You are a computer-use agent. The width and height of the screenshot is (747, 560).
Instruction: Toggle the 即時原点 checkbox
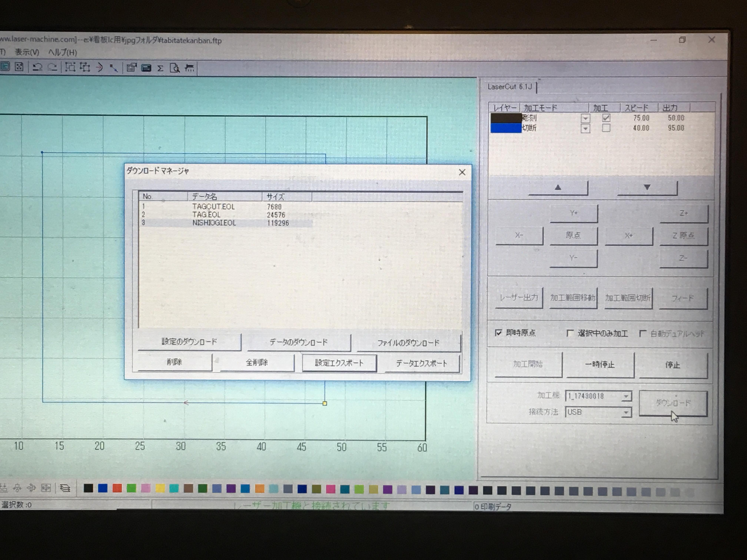[x=498, y=333]
